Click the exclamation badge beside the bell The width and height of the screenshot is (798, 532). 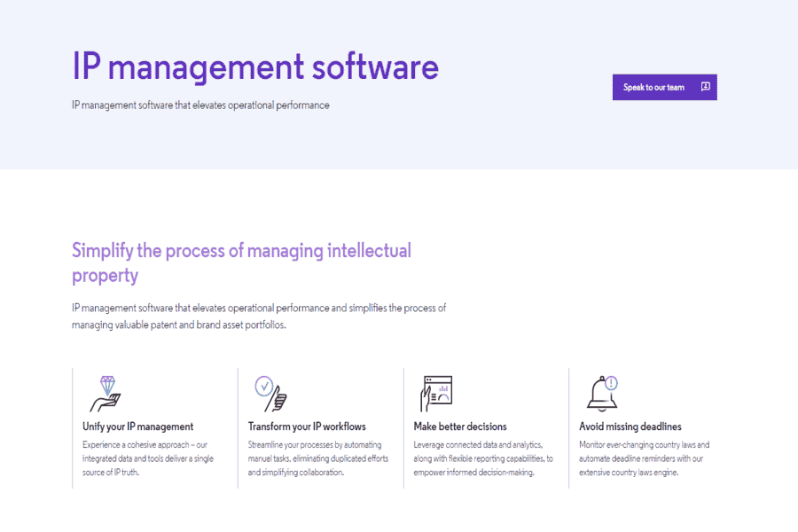(x=612, y=383)
